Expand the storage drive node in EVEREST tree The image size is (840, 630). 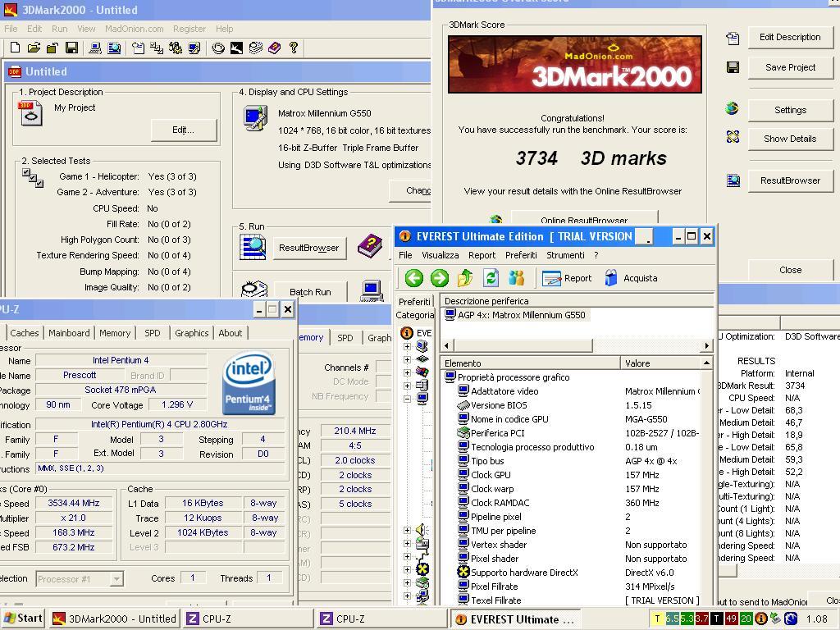407,543
